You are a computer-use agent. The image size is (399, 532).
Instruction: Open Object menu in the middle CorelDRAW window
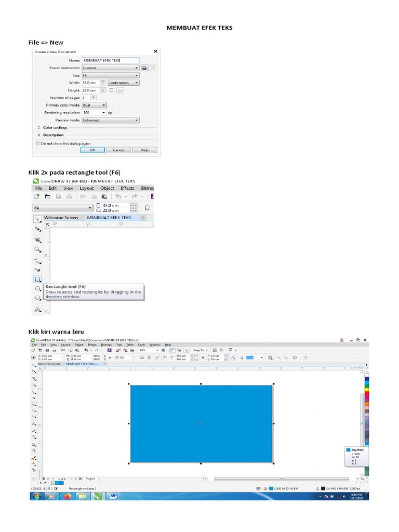pyautogui.click(x=107, y=188)
